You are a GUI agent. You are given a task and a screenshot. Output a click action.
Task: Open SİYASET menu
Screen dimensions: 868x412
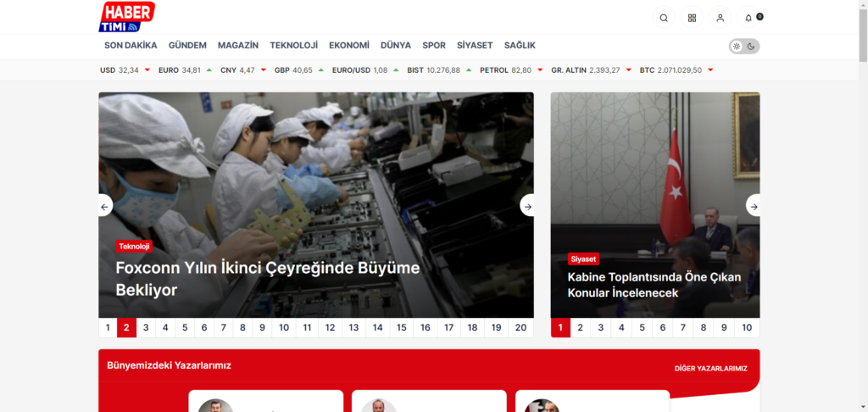click(x=475, y=46)
